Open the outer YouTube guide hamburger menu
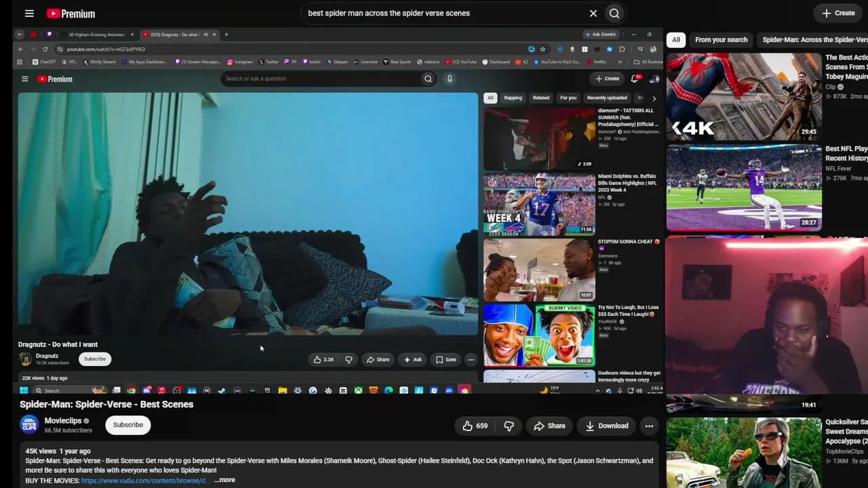This screenshot has height=488, width=868. click(29, 14)
